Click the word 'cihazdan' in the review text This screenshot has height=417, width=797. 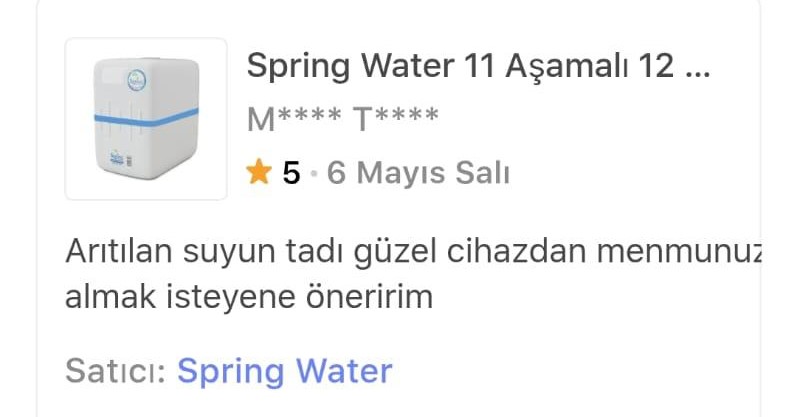[516, 251]
